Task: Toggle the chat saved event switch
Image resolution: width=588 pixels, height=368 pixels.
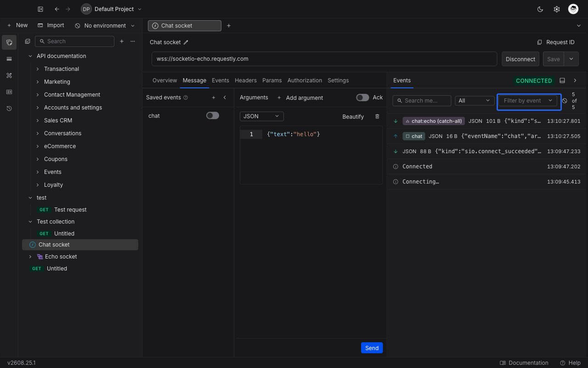Action: [213, 115]
